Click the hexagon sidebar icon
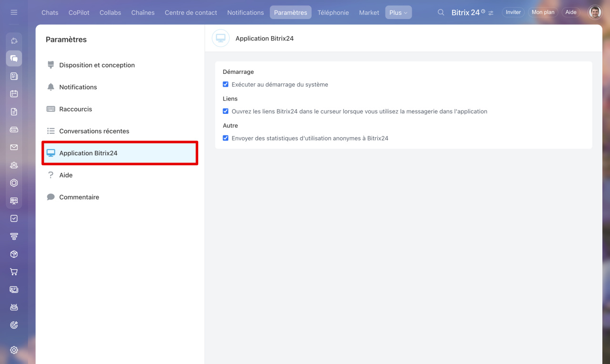This screenshot has width=610, height=364. pyautogui.click(x=14, y=183)
